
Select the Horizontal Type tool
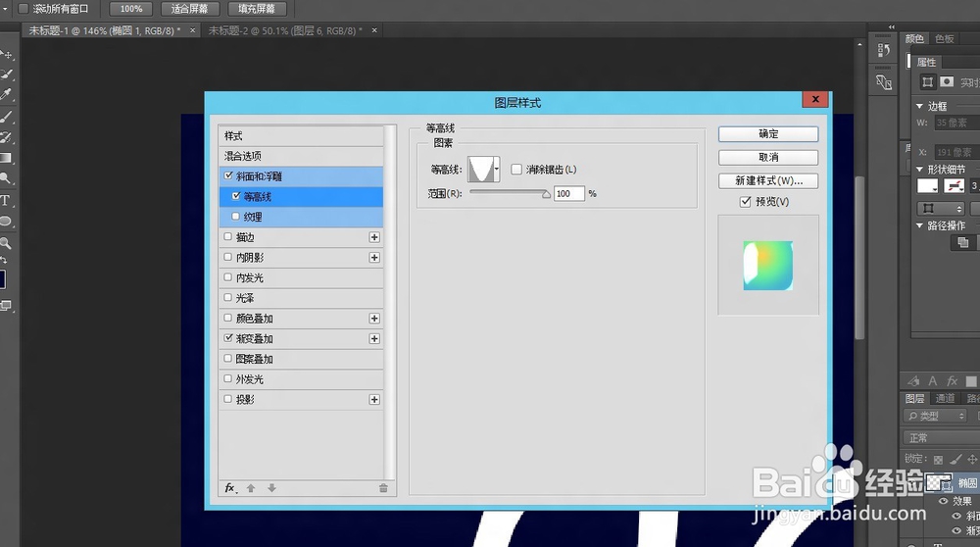tap(6, 200)
